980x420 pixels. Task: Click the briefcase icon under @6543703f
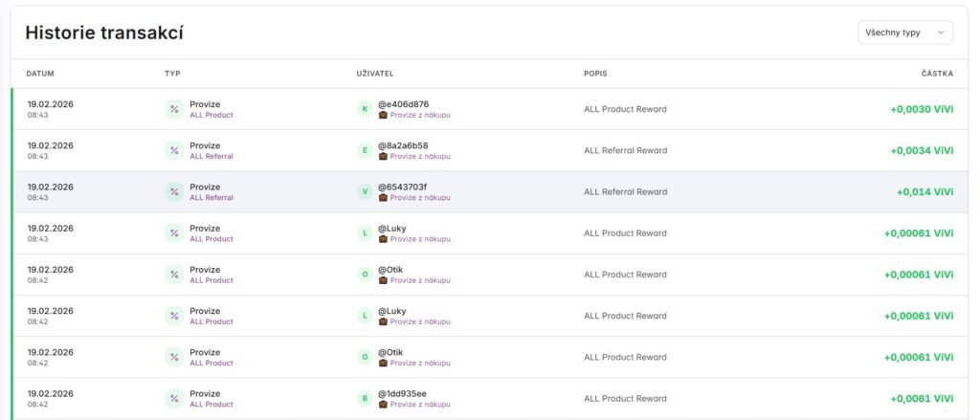[x=383, y=197]
